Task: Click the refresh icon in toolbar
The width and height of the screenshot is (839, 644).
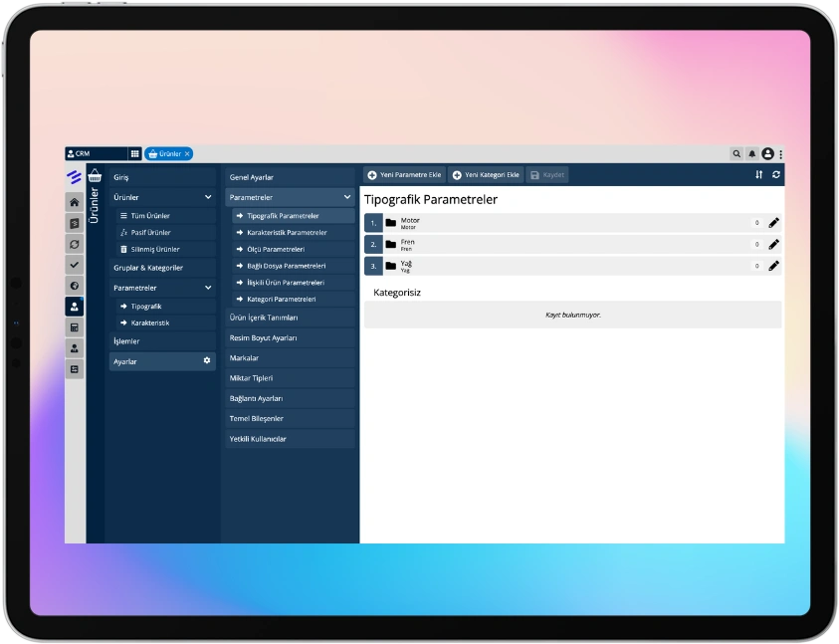Action: pyautogui.click(x=776, y=174)
